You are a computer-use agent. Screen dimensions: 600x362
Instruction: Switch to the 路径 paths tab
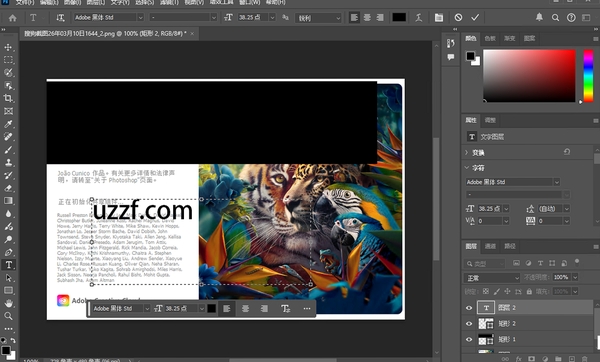510,246
